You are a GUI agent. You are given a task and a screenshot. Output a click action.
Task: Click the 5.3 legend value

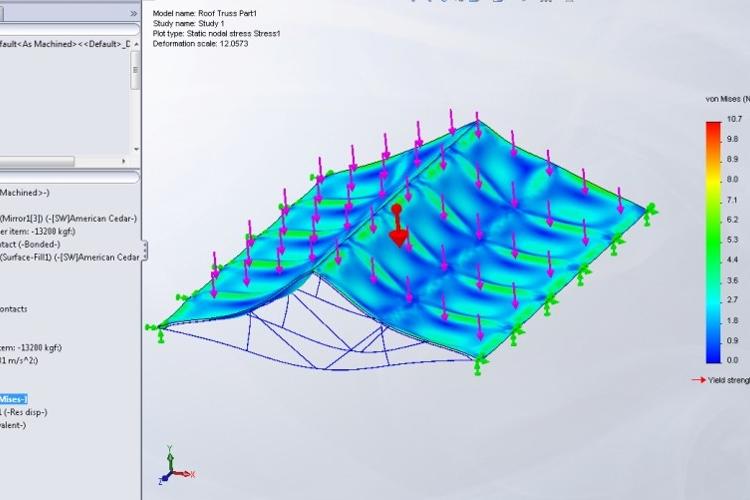[x=732, y=239]
